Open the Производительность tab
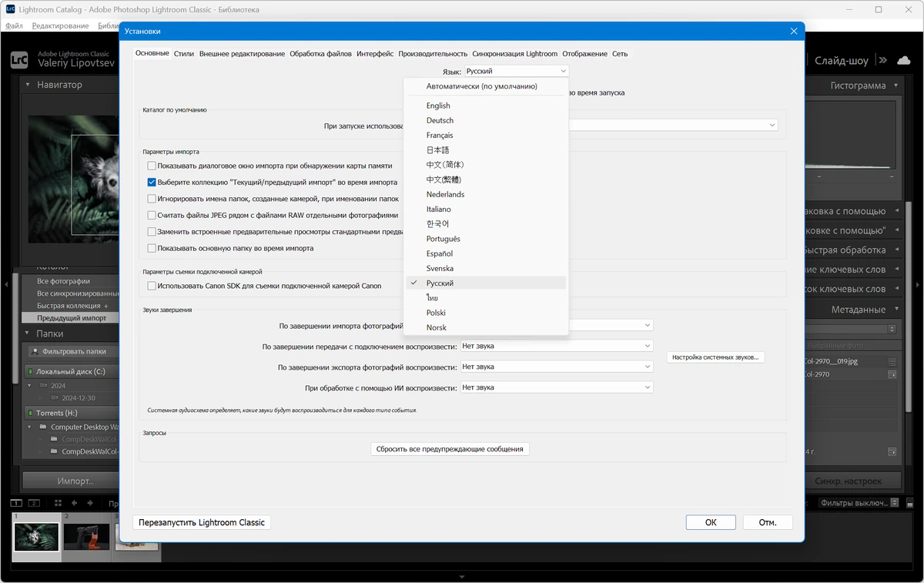Viewport: 924px width, 583px height. [433, 54]
